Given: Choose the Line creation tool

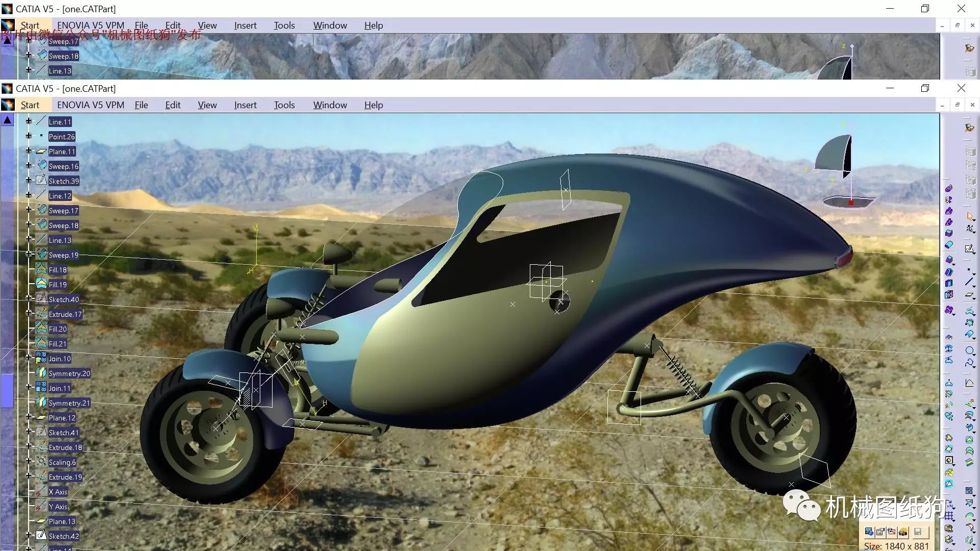Looking at the screenshot, I should [969, 282].
